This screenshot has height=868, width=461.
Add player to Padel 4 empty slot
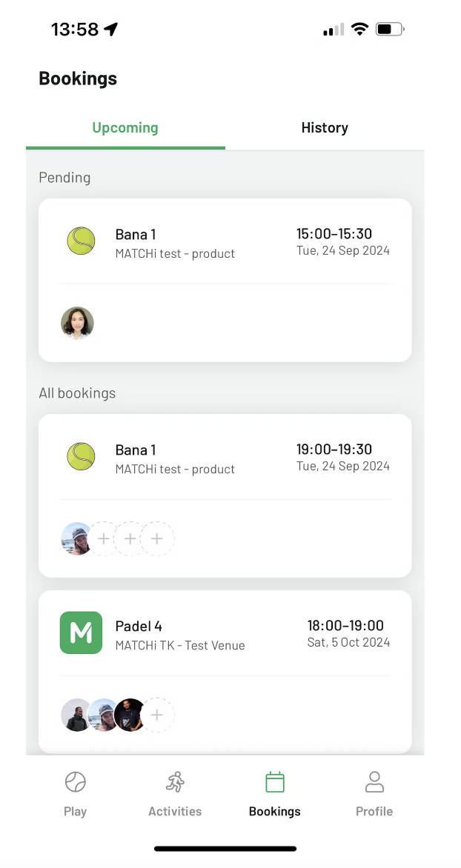coord(157,715)
